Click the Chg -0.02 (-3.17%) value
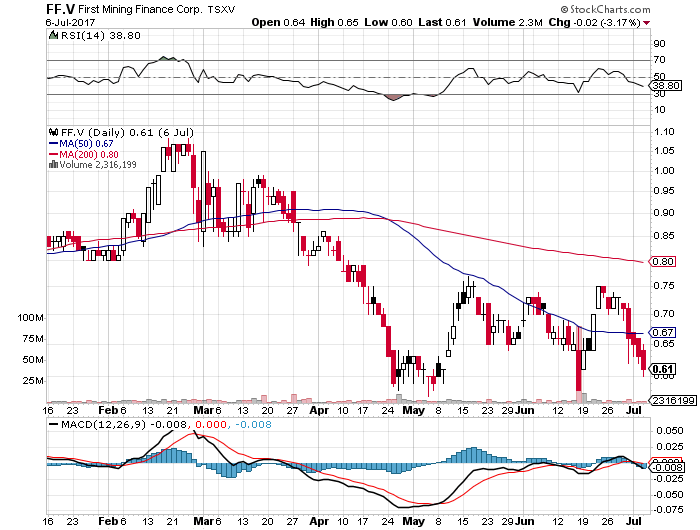This screenshot has height=530, width=700. click(x=594, y=22)
